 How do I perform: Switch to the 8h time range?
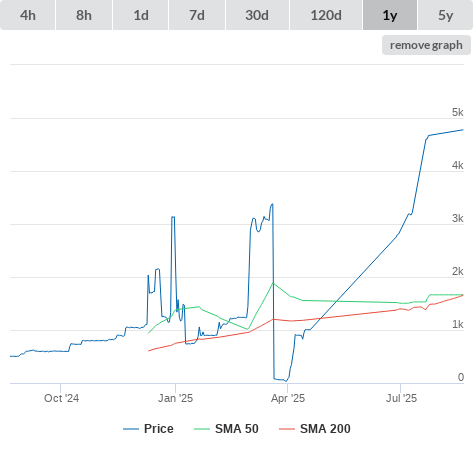point(84,15)
